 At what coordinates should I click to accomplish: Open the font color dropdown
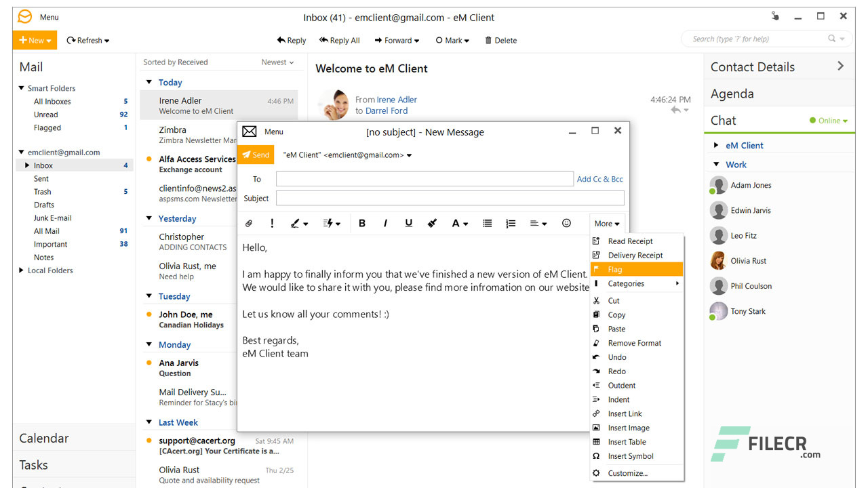[460, 223]
